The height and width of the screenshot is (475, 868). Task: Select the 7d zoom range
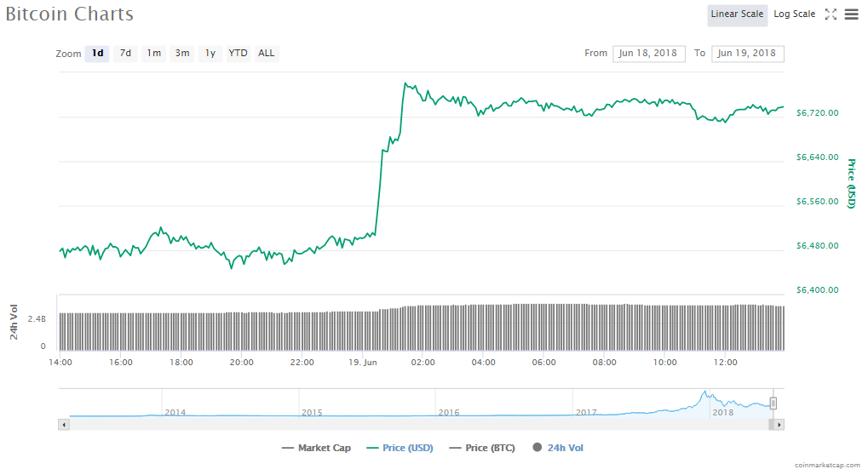[125, 54]
